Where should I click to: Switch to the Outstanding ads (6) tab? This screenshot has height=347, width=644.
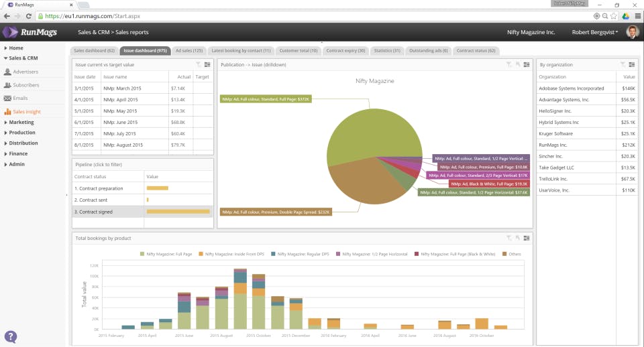pyautogui.click(x=429, y=50)
